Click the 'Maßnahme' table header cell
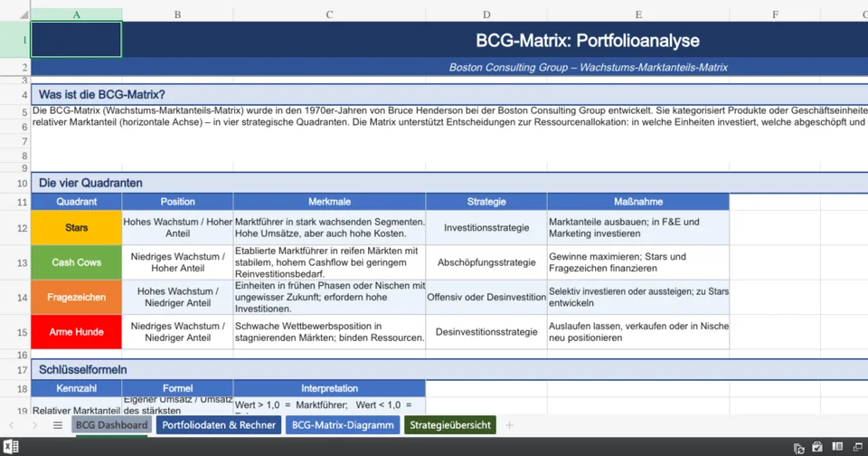This screenshot has height=456, width=868. [x=638, y=202]
